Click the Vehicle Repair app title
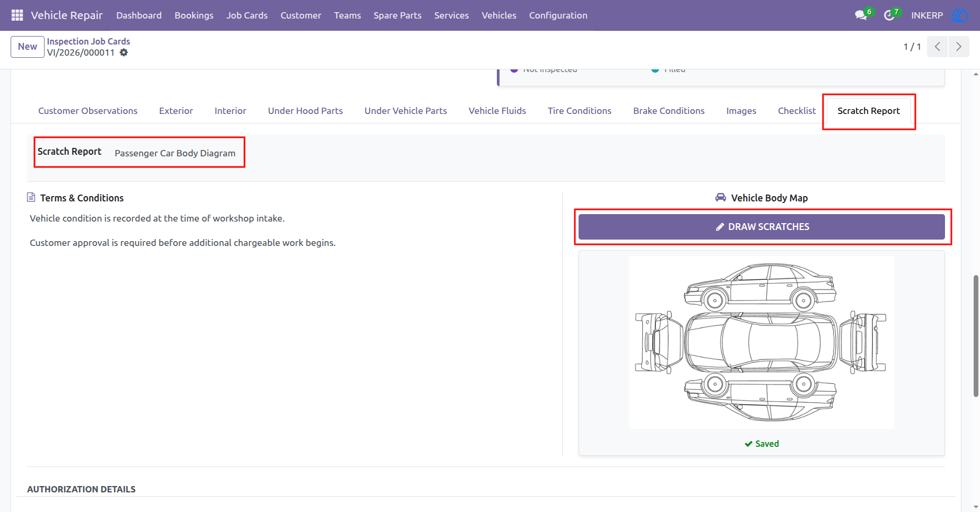 [67, 15]
